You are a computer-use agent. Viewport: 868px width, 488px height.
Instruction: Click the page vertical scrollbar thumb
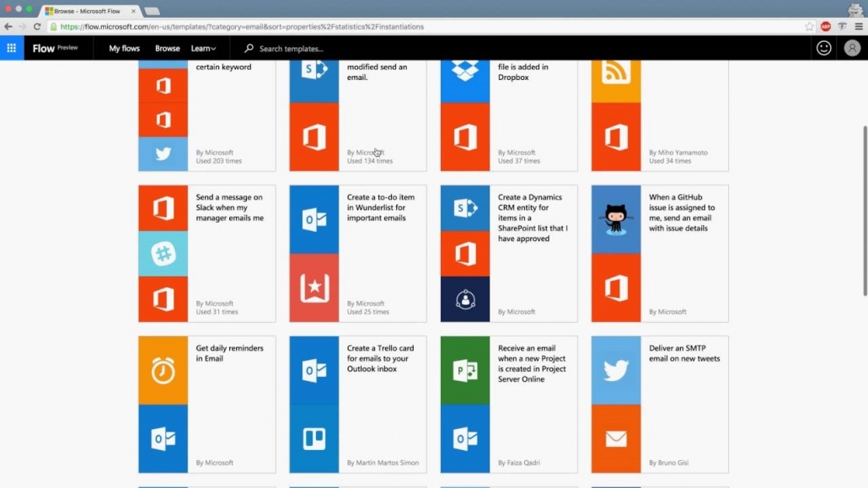click(x=864, y=211)
